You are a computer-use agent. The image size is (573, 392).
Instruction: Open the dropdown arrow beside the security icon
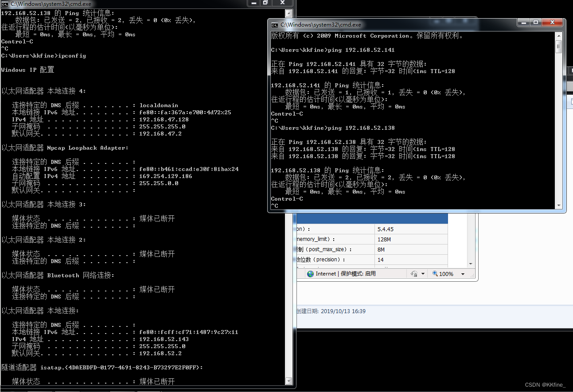tap(423, 274)
